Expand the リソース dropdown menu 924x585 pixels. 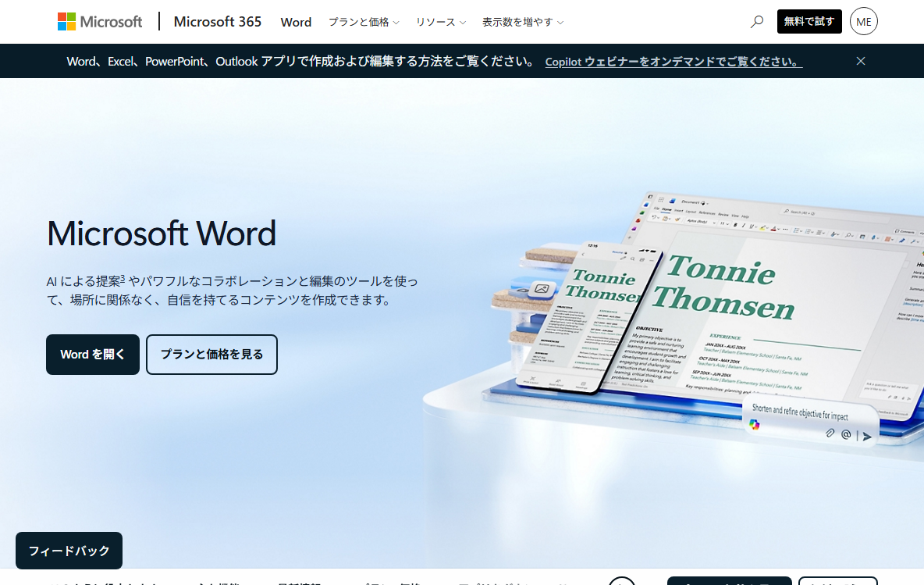pos(441,22)
